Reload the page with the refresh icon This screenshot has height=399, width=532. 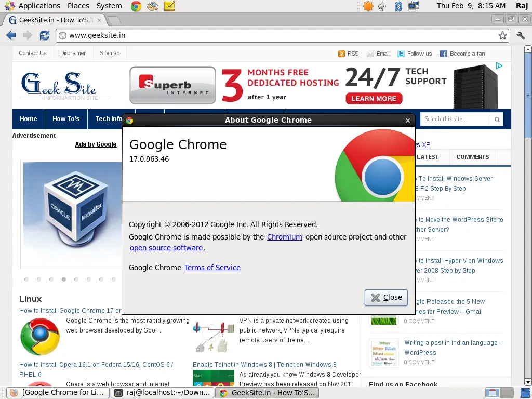point(45,35)
